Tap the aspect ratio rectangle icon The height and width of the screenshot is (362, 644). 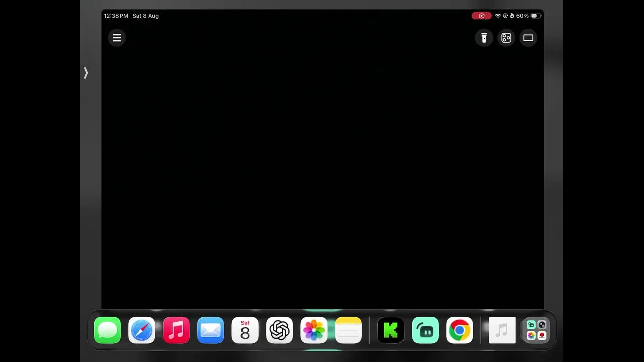(x=528, y=38)
